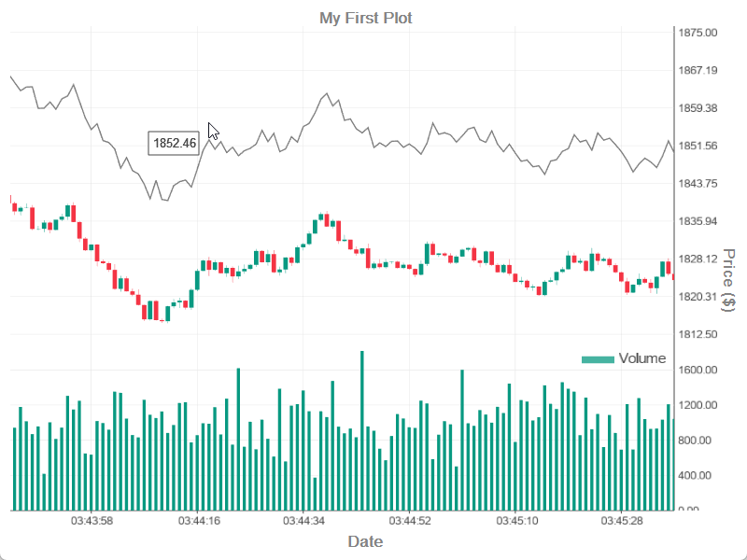This screenshot has height=560, width=747.
Task: Toggle the Volume series legend label
Action: tap(641, 358)
